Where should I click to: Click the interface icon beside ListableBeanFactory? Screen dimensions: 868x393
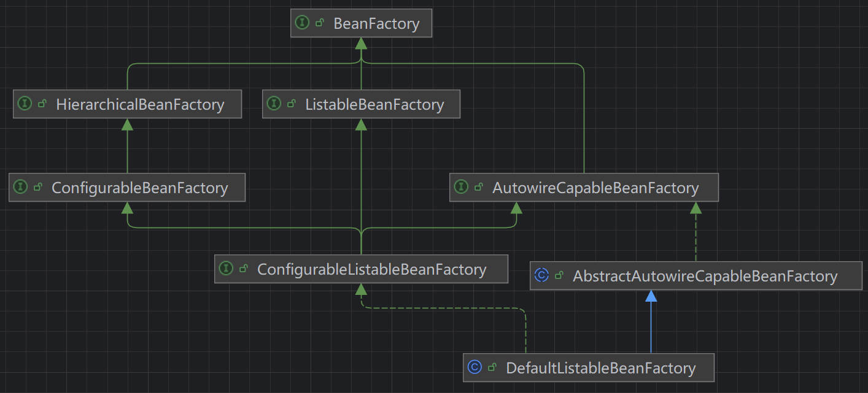[274, 104]
